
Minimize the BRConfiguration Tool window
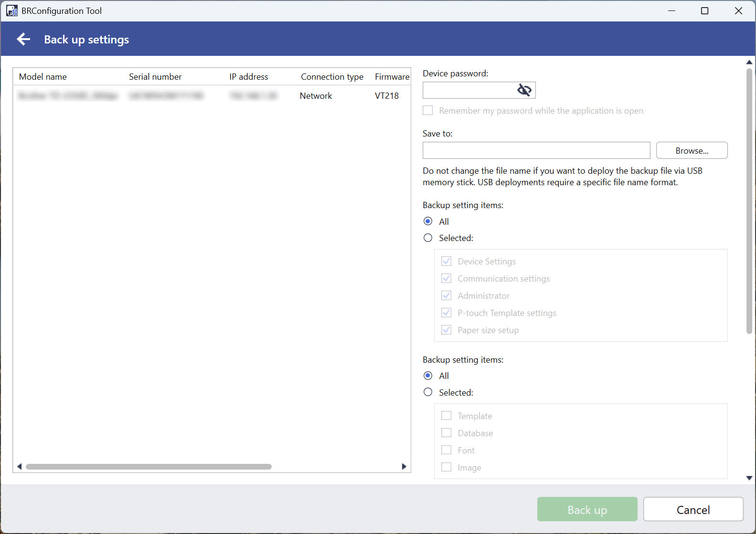(671, 10)
